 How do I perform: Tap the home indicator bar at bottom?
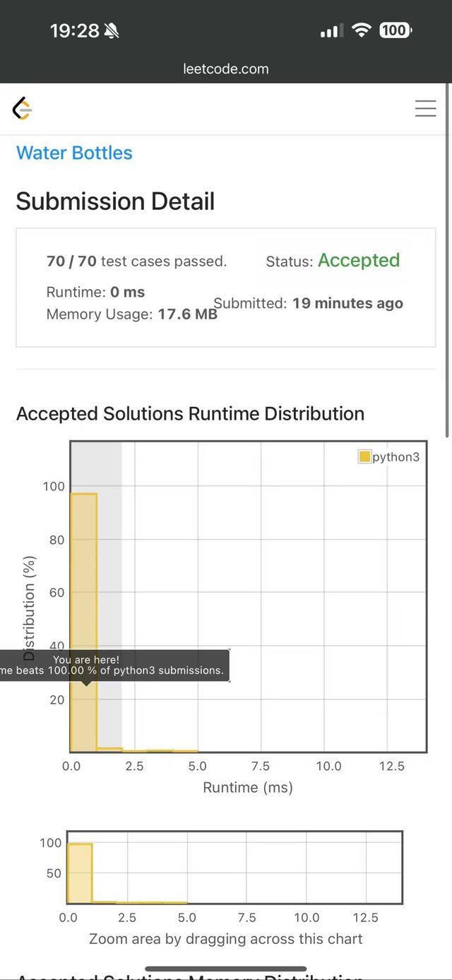226,969
